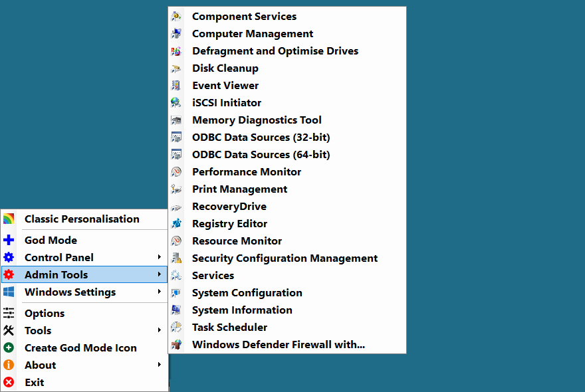
Task: Click the Windows logo Settings icon
Action: coord(9,292)
